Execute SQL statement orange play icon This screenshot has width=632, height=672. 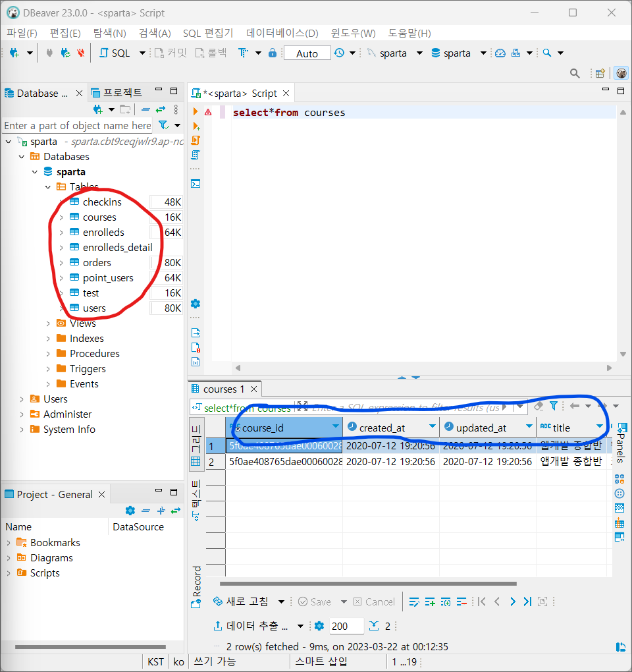click(x=196, y=111)
